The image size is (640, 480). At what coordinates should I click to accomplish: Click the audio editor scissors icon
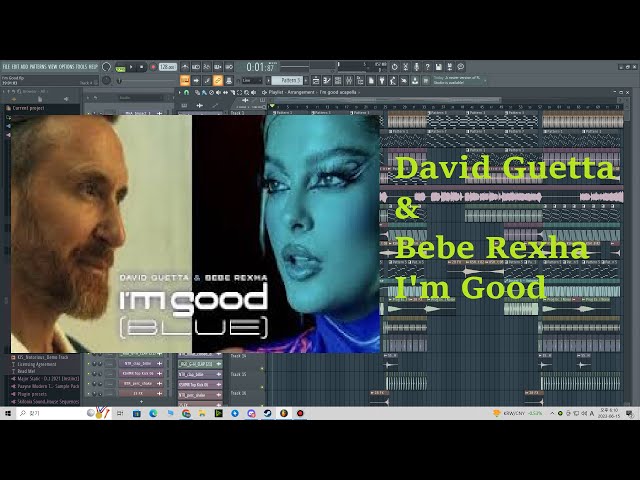coord(405,67)
